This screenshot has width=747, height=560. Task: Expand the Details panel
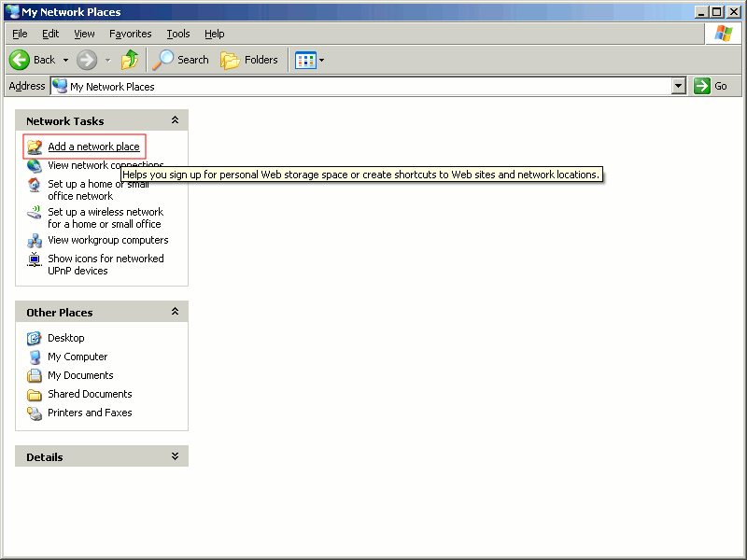[x=175, y=456]
